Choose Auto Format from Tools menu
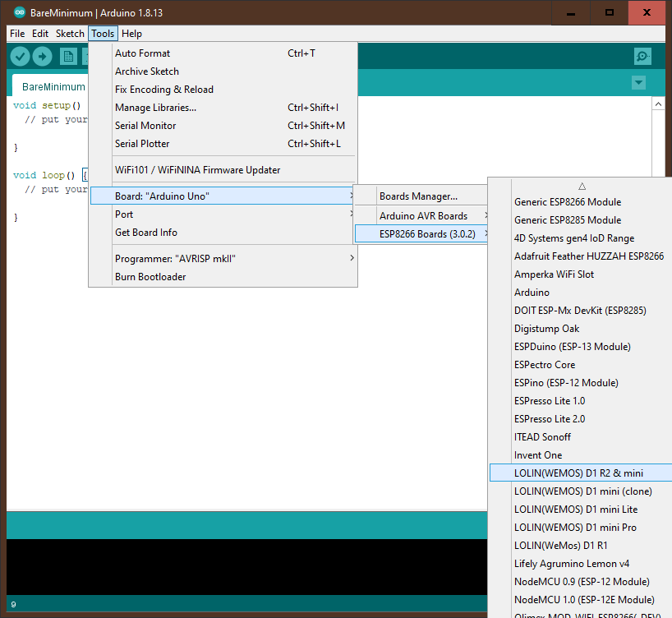The width and height of the screenshot is (672, 618). tap(223, 53)
